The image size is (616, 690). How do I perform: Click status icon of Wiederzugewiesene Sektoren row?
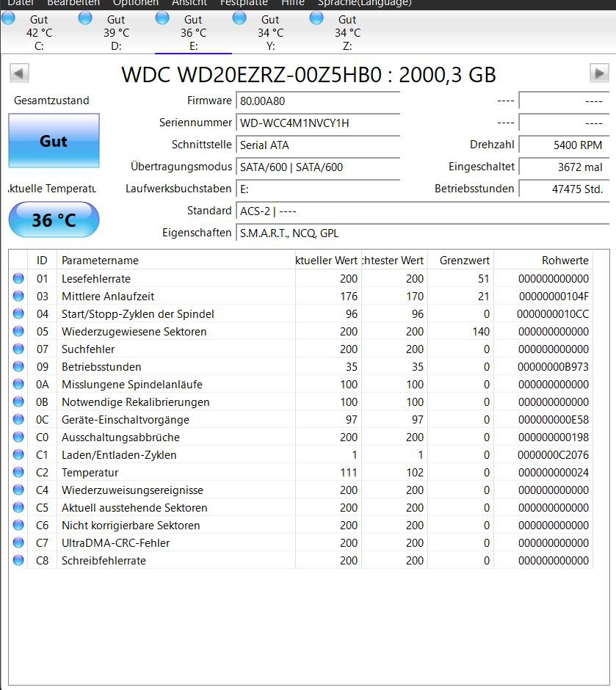pos(18,331)
